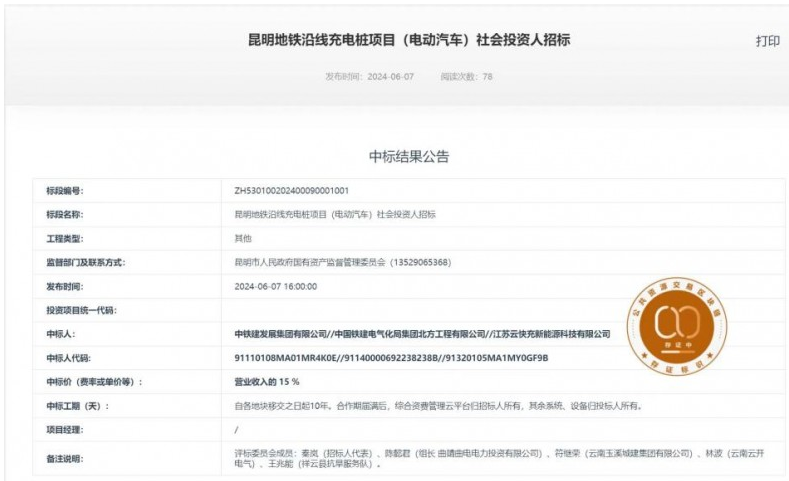Select the 投资项目统一代码 label
789x481 pixels.
pos(82,310)
